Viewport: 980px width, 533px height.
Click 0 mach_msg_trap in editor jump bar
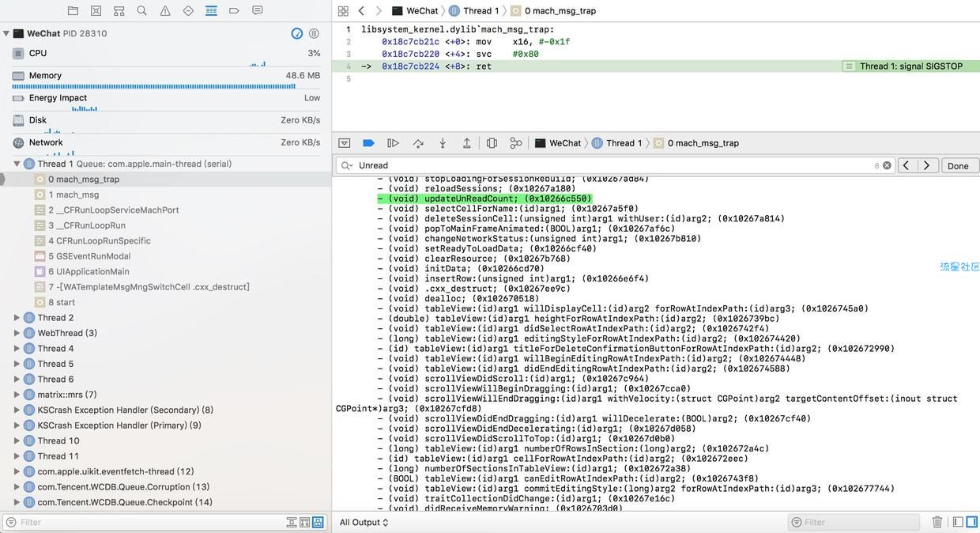[x=553, y=11]
